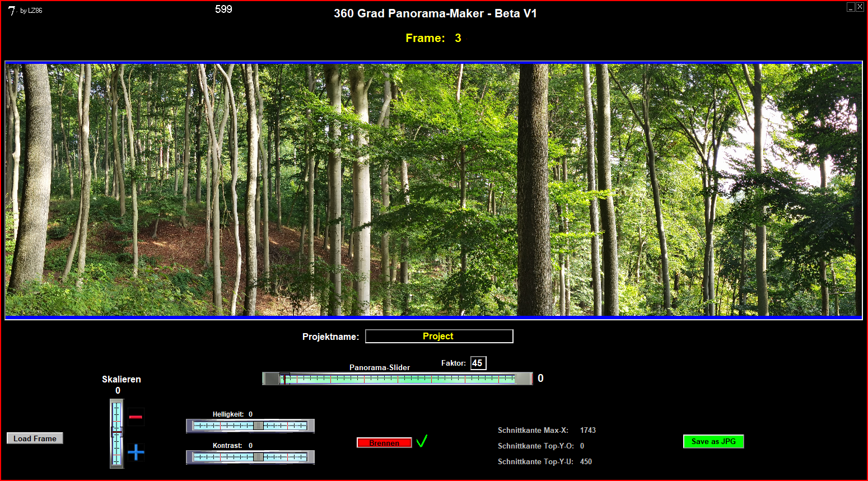Click the Panorama-Slider track
This screenshot has height=481, width=868.
tap(398, 379)
